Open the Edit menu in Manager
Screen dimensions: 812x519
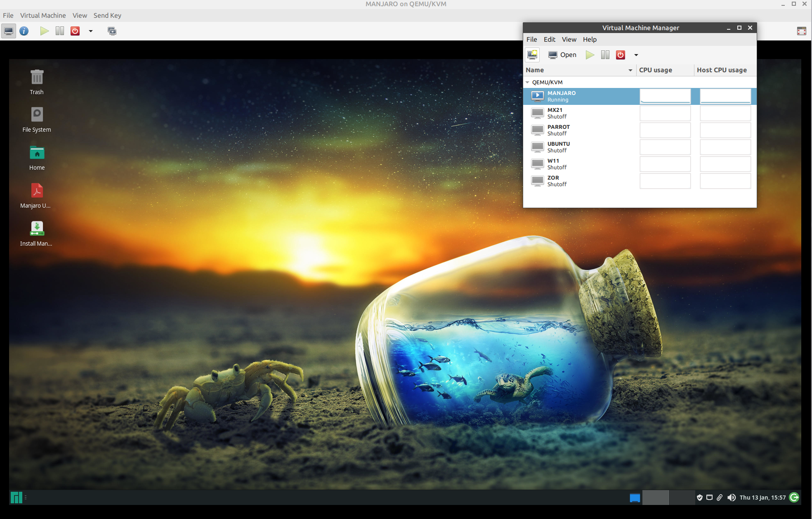(x=549, y=39)
